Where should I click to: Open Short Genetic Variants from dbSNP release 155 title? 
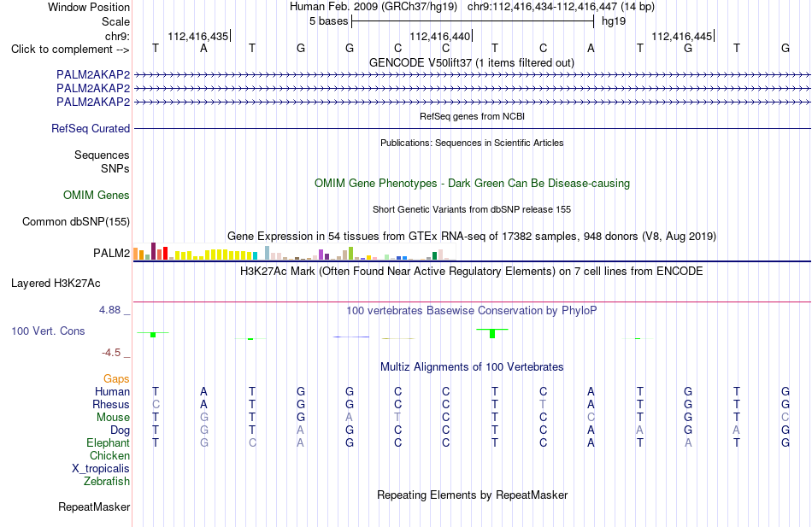tap(472, 209)
